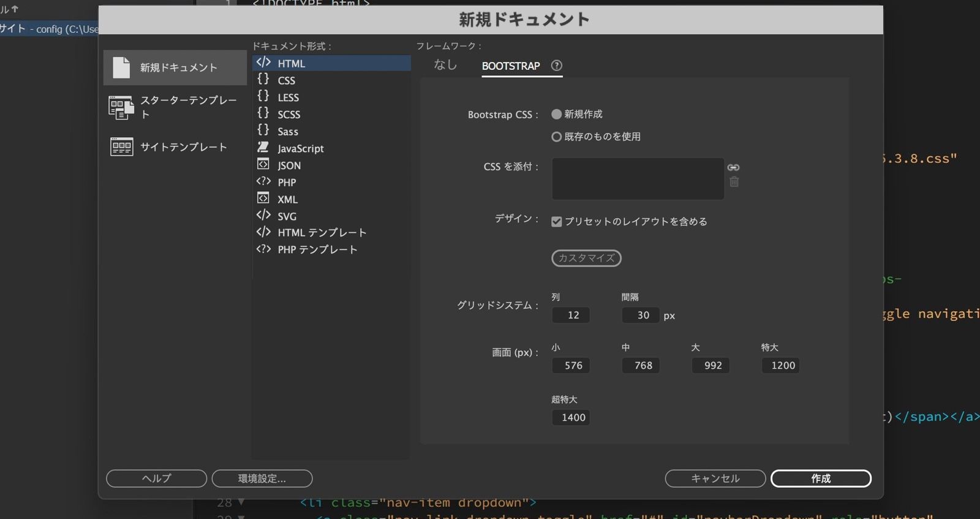Click the 新規ドキュメント page icon

(x=121, y=67)
